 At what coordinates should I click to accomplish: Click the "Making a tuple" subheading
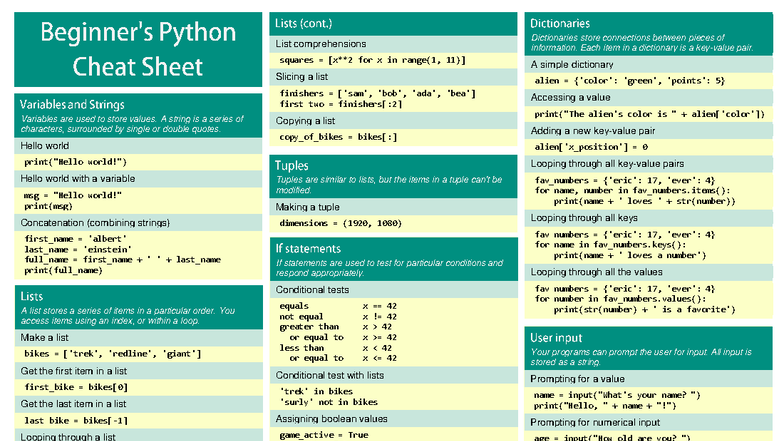[308, 207]
